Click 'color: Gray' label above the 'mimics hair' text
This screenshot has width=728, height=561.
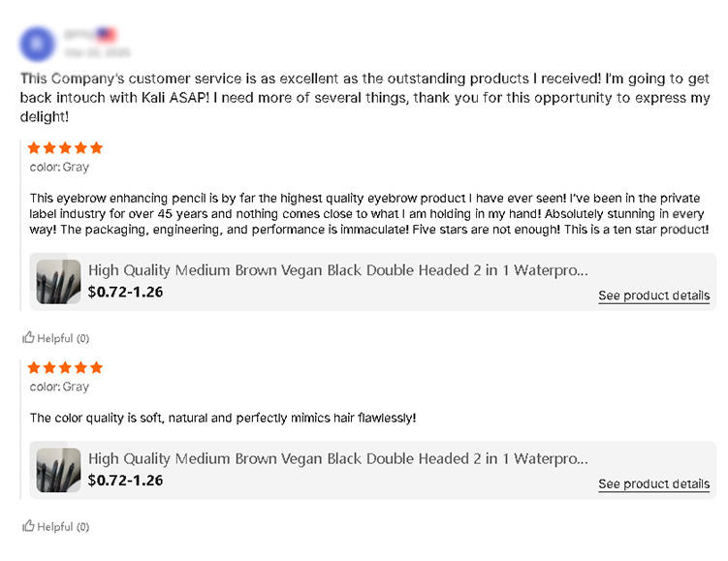(59, 387)
